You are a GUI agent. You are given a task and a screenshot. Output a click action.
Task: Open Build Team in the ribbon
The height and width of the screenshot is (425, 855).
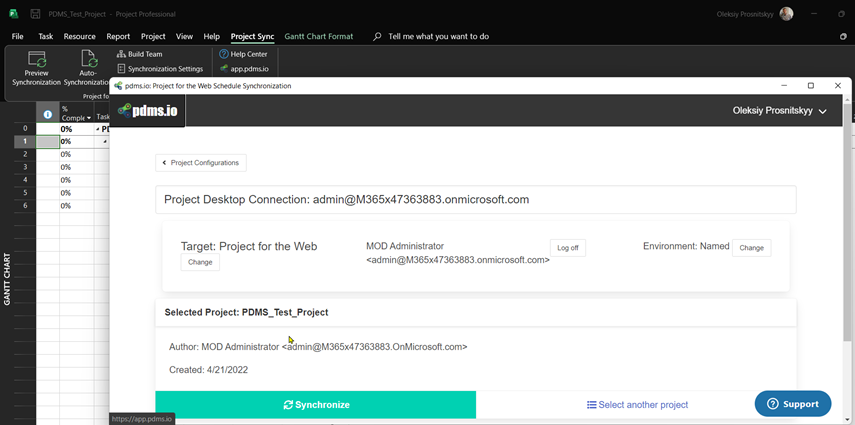click(140, 54)
